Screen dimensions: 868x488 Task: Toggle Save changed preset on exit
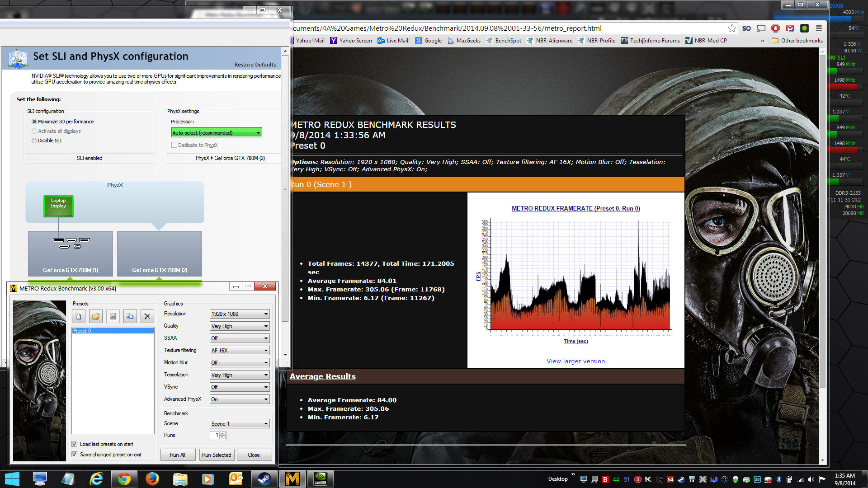click(75, 455)
